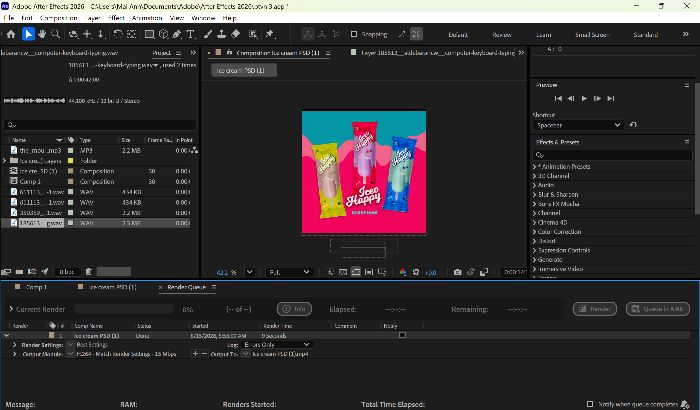This screenshot has width=700, height=410.
Task: Click play button in Preview panel
Action: click(x=584, y=98)
